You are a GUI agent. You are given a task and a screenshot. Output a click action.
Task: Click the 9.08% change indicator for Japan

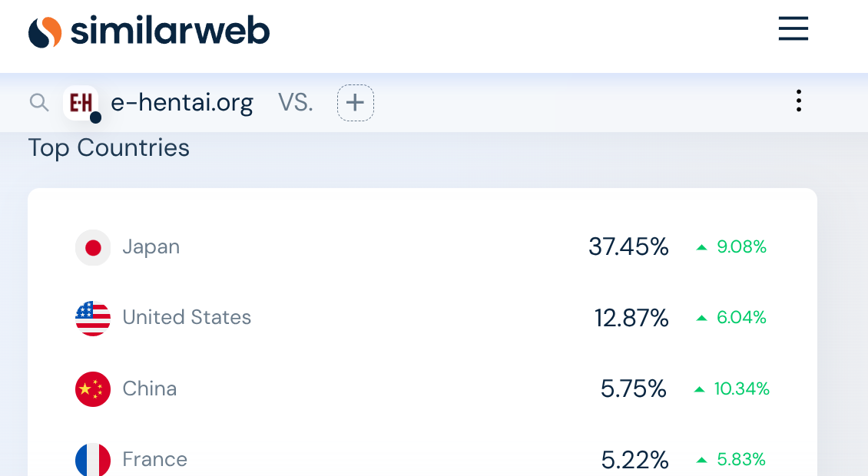[x=731, y=247]
